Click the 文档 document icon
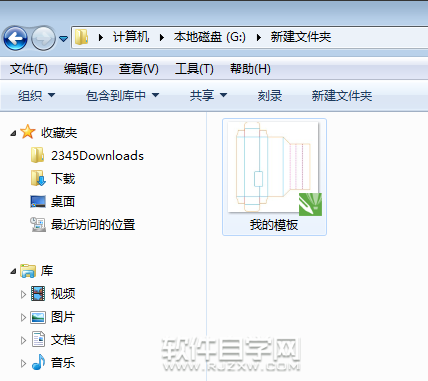 click(x=38, y=339)
